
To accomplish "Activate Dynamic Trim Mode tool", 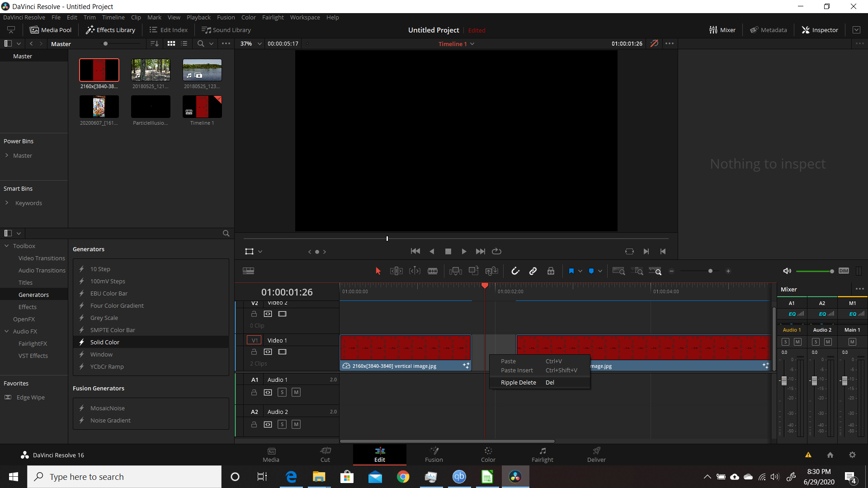I will [x=415, y=271].
